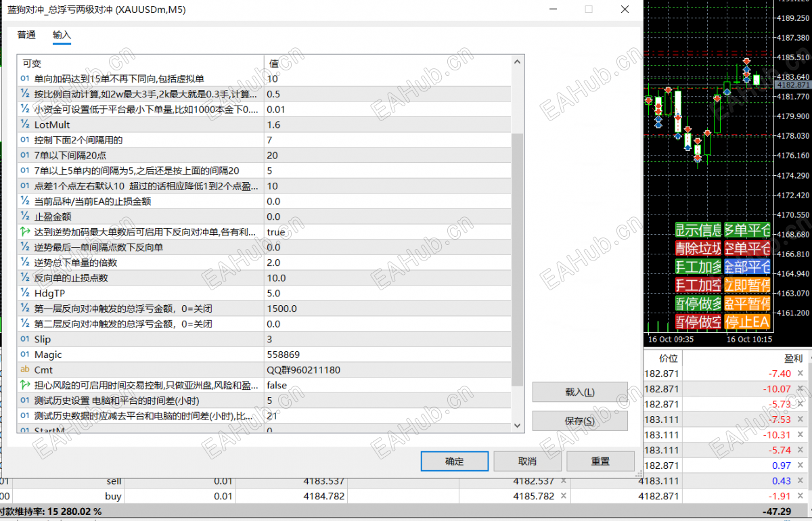
Task: Click the 多单平仓 chart button
Action: [x=747, y=229]
